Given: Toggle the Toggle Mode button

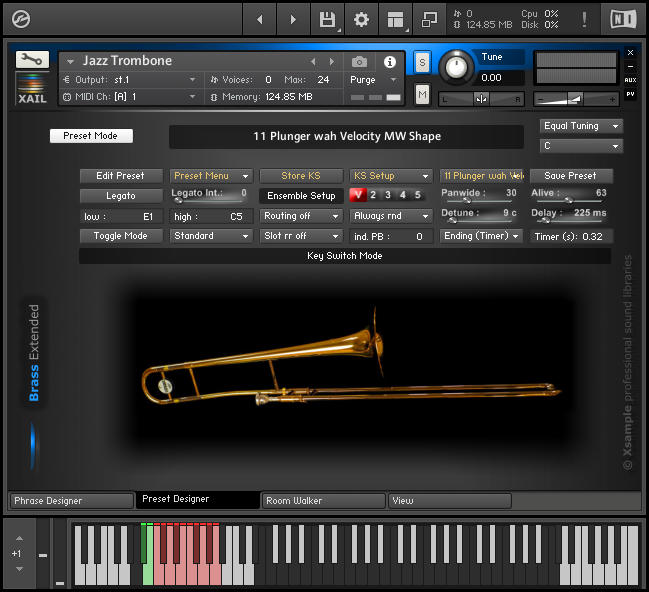Looking at the screenshot, I should 121,236.
